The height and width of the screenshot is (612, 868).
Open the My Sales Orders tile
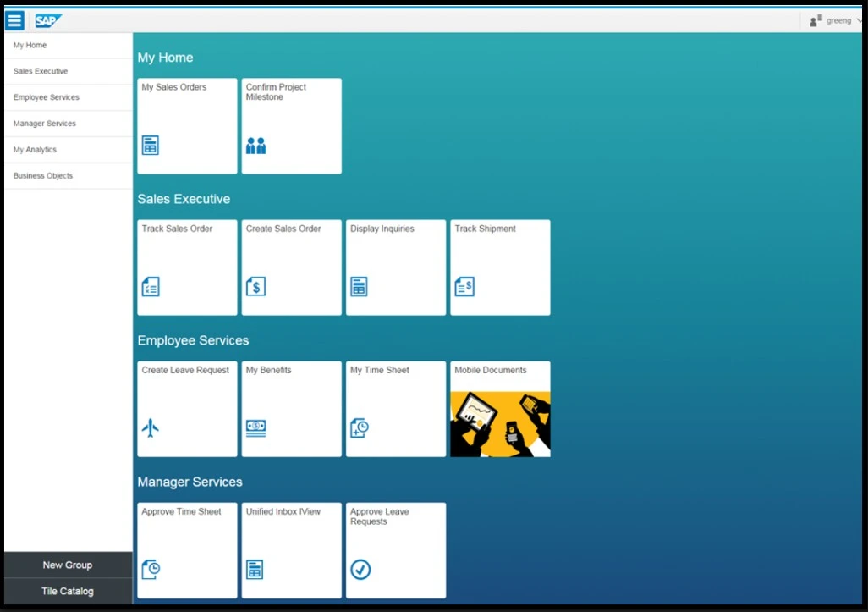click(186, 125)
